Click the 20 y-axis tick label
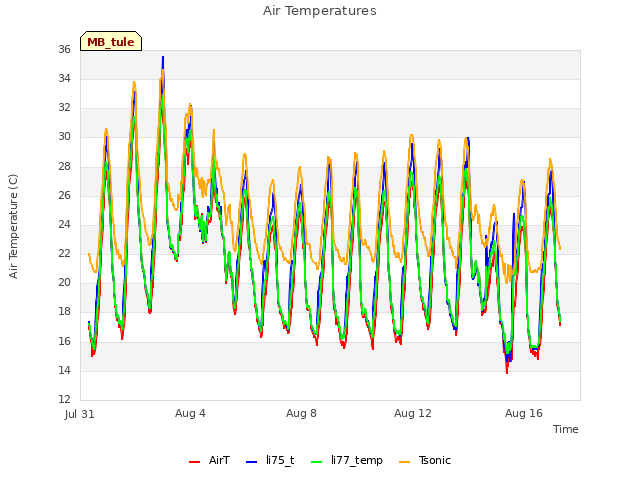Image resolution: width=640 pixels, height=480 pixels. point(64,282)
